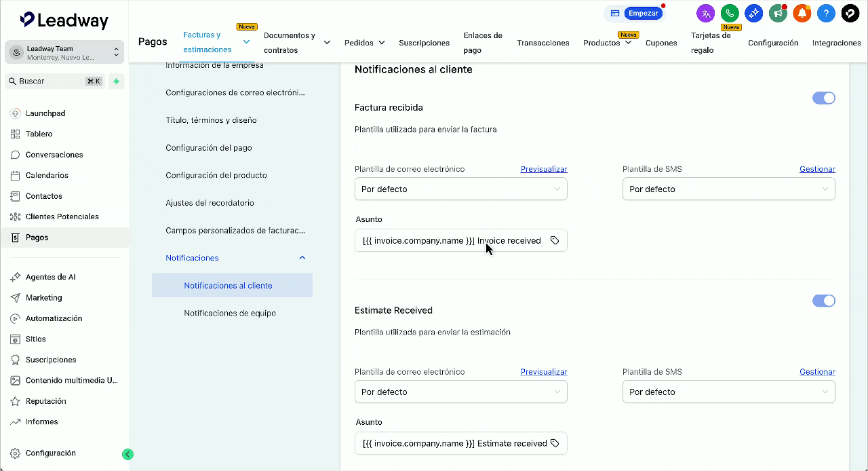Click the green lightning quick action icon
Viewport: 868px width, 471px height.
[x=116, y=81]
